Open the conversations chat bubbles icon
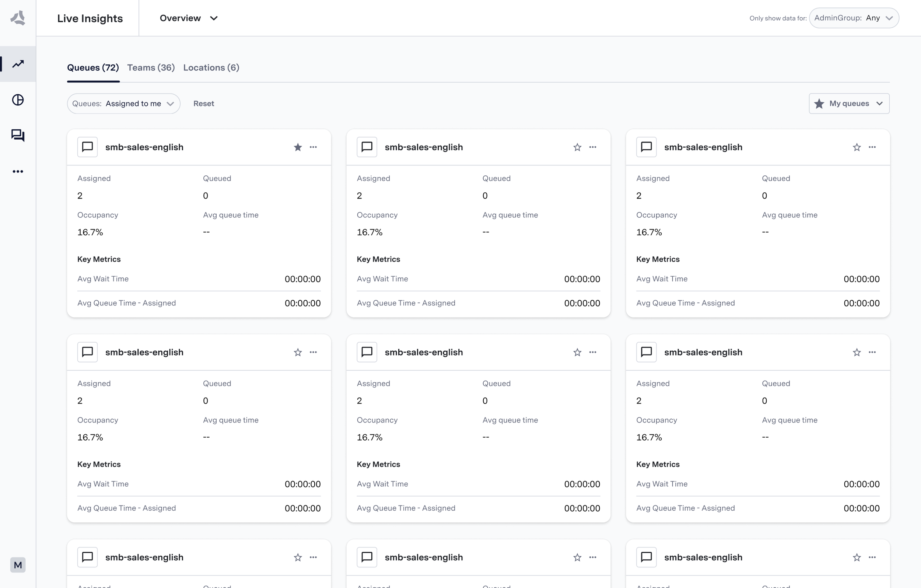This screenshot has height=588, width=921. pyautogui.click(x=18, y=135)
